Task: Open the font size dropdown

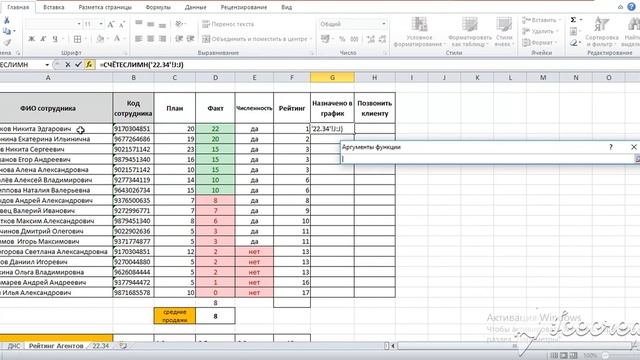Action: tap(101, 24)
